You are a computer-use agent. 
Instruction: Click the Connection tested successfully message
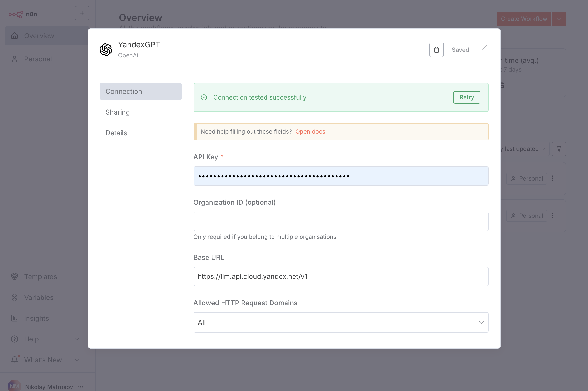tap(259, 97)
